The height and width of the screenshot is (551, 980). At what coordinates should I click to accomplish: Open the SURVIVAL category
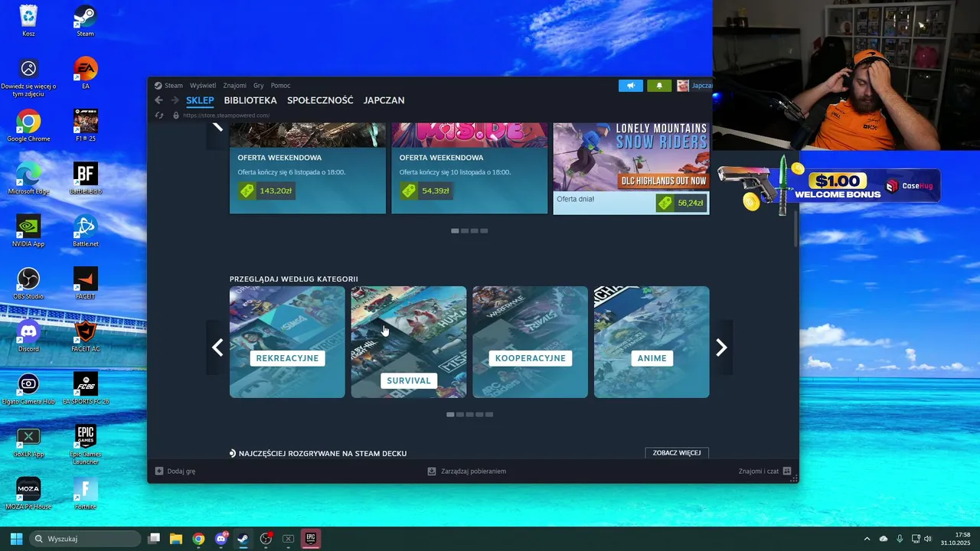[x=409, y=342]
